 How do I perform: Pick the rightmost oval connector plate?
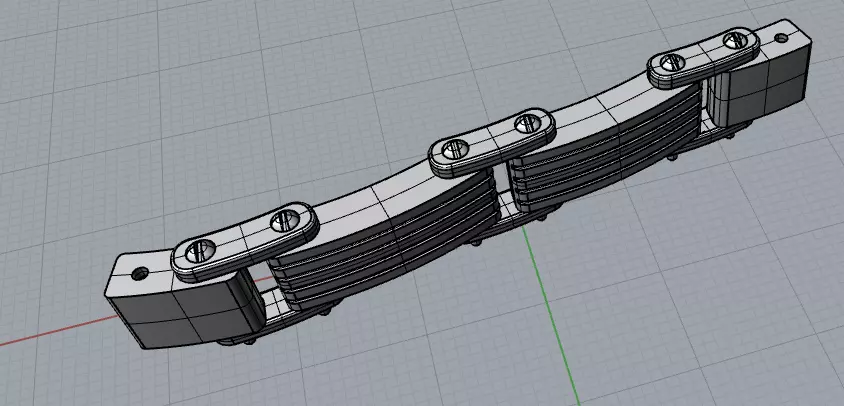click(x=703, y=58)
